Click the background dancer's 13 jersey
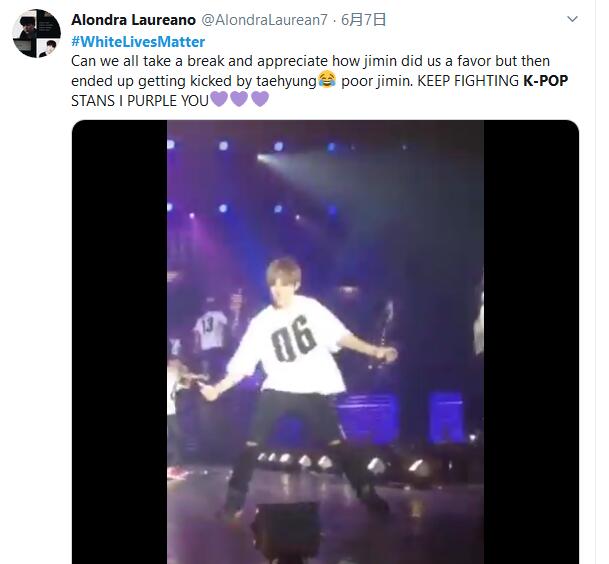The image size is (609, 564). (209, 326)
